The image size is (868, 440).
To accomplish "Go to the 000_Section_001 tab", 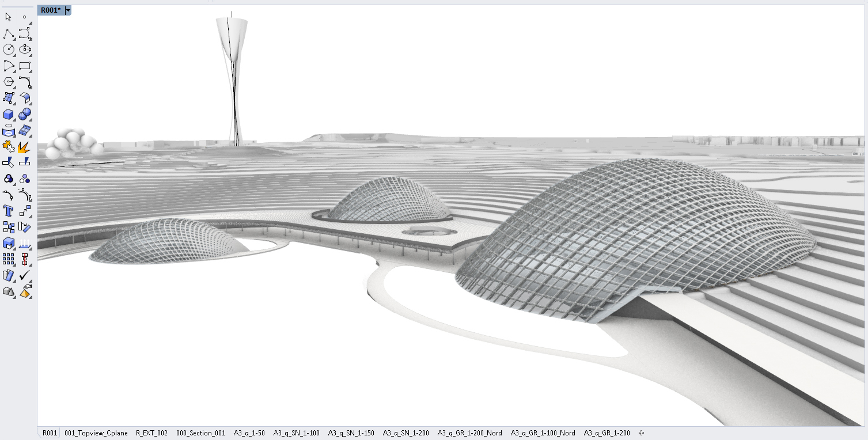I will coord(200,433).
